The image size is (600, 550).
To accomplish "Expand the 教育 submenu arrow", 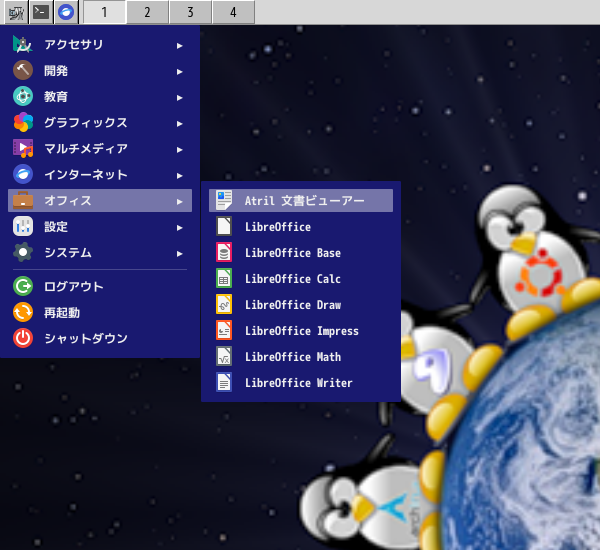I will [179, 98].
